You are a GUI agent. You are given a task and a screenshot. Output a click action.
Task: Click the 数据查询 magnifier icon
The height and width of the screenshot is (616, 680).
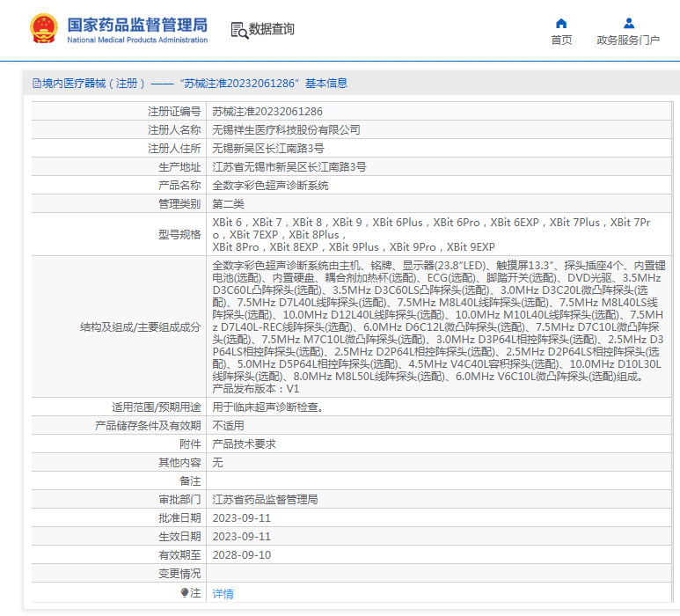pyautogui.click(x=238, y=30)
